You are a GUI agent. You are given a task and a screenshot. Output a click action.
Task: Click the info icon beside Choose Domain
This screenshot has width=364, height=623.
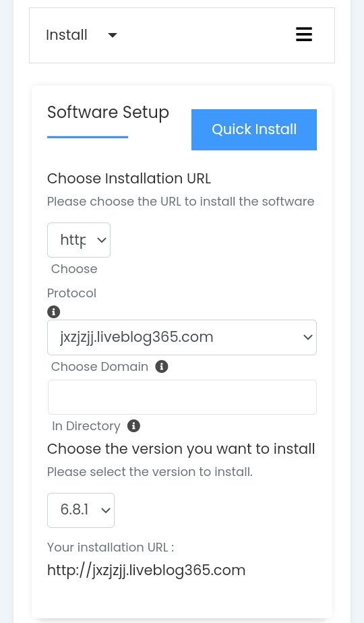click(x=161, y=366)
